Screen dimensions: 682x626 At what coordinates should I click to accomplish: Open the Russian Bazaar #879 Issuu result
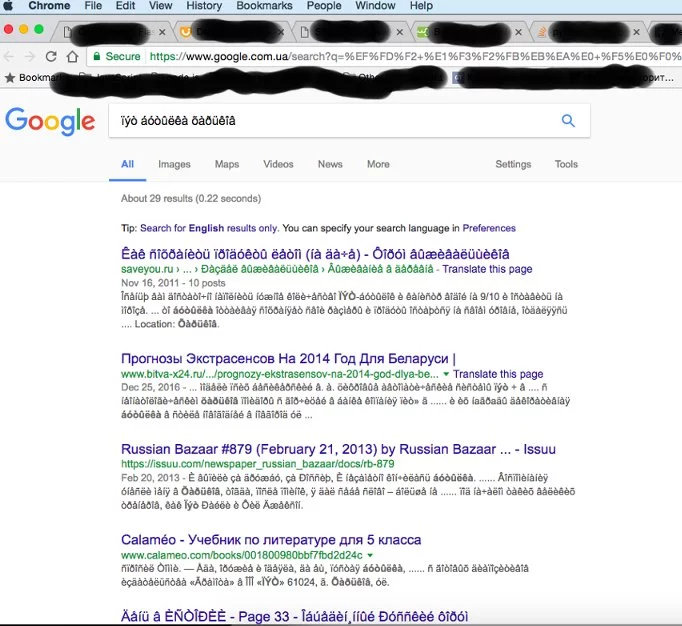click(338, 449)
